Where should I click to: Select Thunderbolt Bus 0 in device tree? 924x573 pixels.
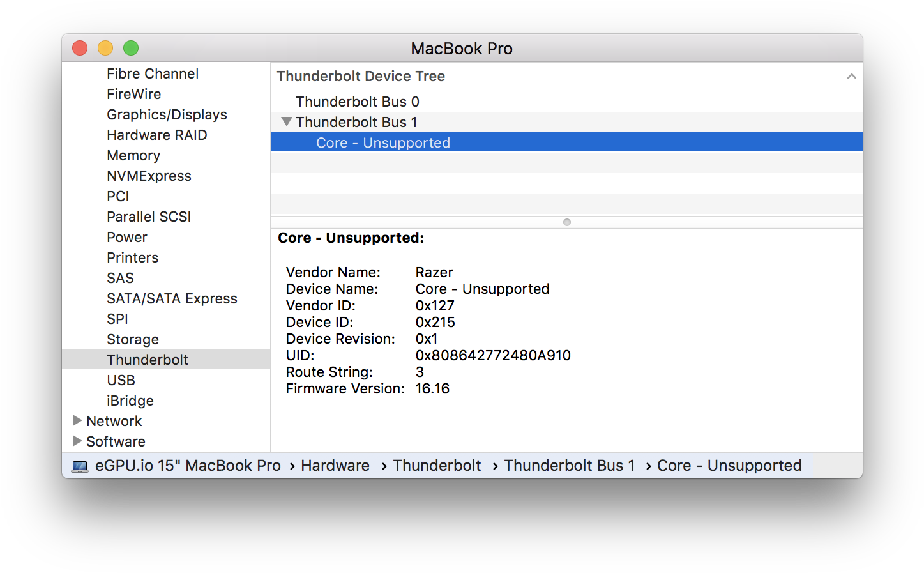tap(358, 101)
